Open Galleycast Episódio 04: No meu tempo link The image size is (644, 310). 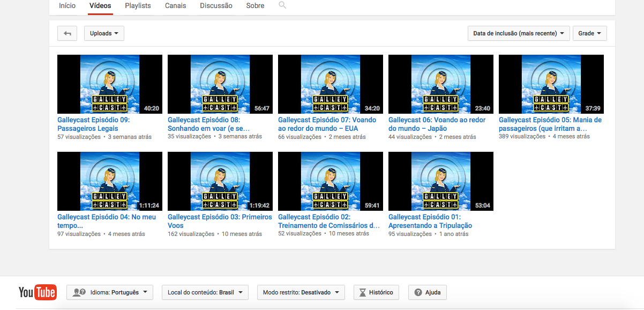click(x=107, y=222)
